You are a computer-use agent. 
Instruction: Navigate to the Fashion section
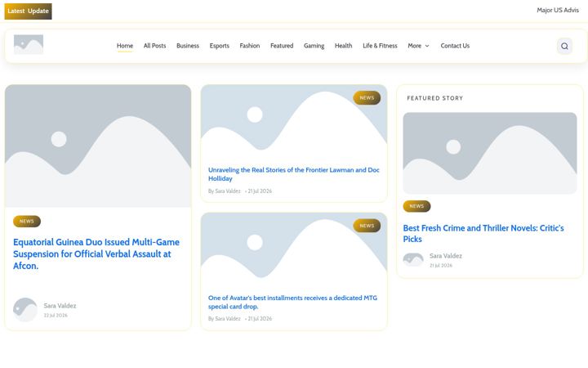pos(250,46)
